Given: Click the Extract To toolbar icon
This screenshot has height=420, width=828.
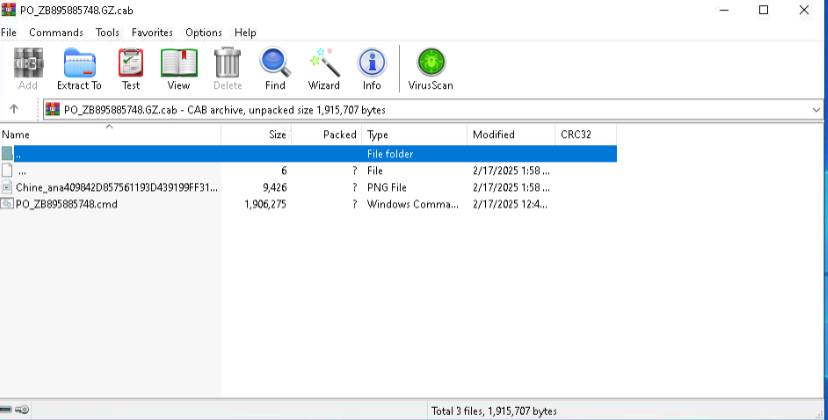Looking at the screenshot, I should [x=79, y=67].
